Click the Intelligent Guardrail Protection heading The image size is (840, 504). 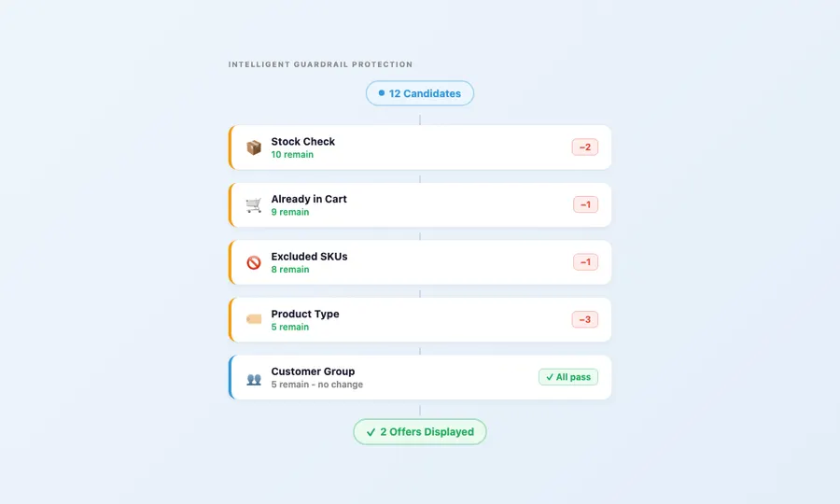pos(320,64)
